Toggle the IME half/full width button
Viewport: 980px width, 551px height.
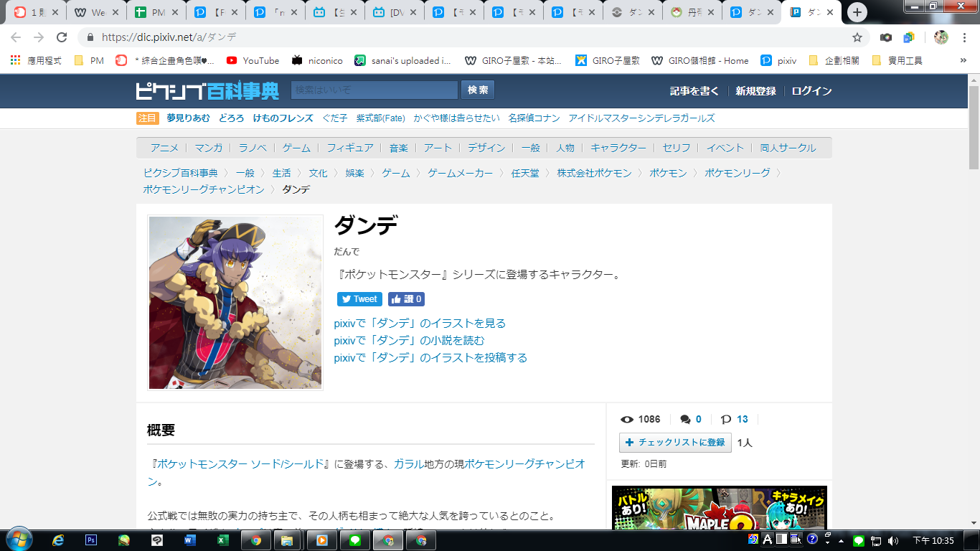pyautogui.click(x=782, y=539)
